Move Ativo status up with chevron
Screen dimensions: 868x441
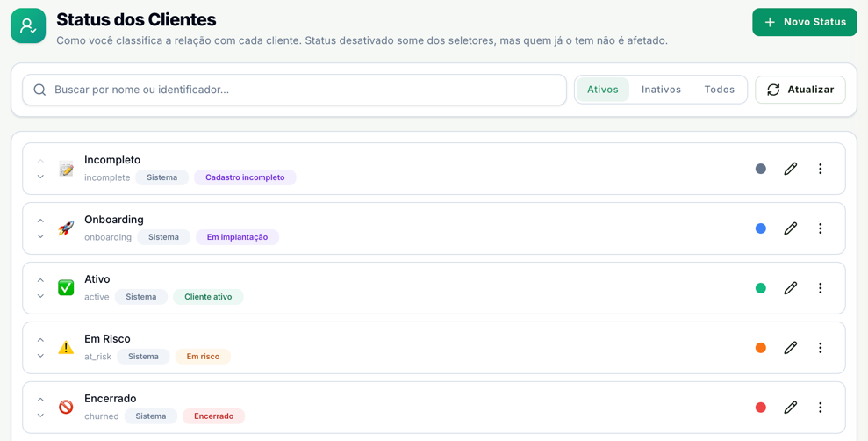pos(40,280)
